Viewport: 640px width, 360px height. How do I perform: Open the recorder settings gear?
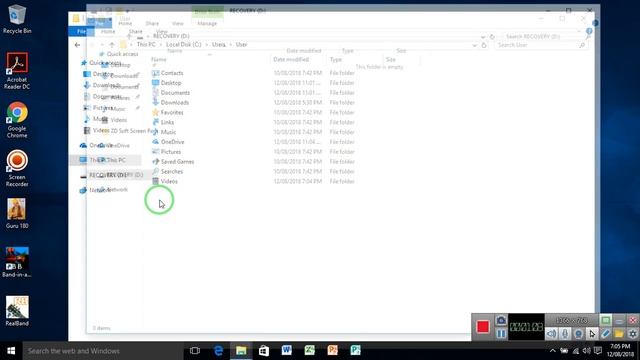[633, 334]
